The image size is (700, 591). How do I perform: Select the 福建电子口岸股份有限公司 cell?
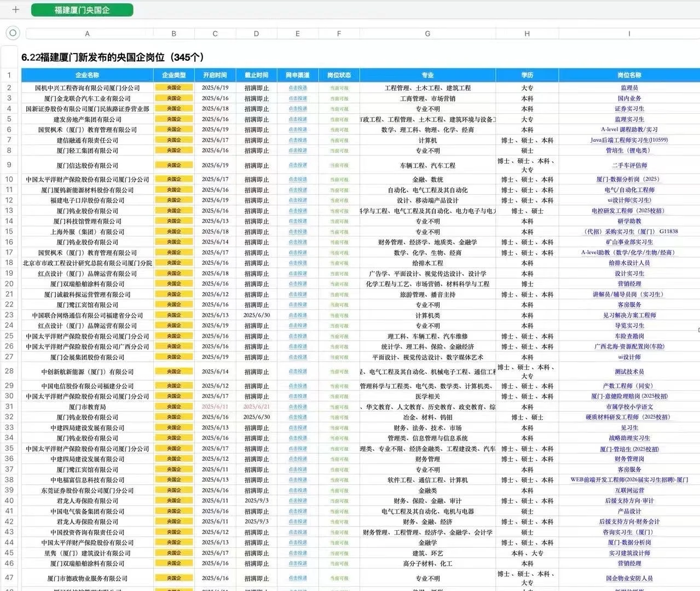pos(88,200)
